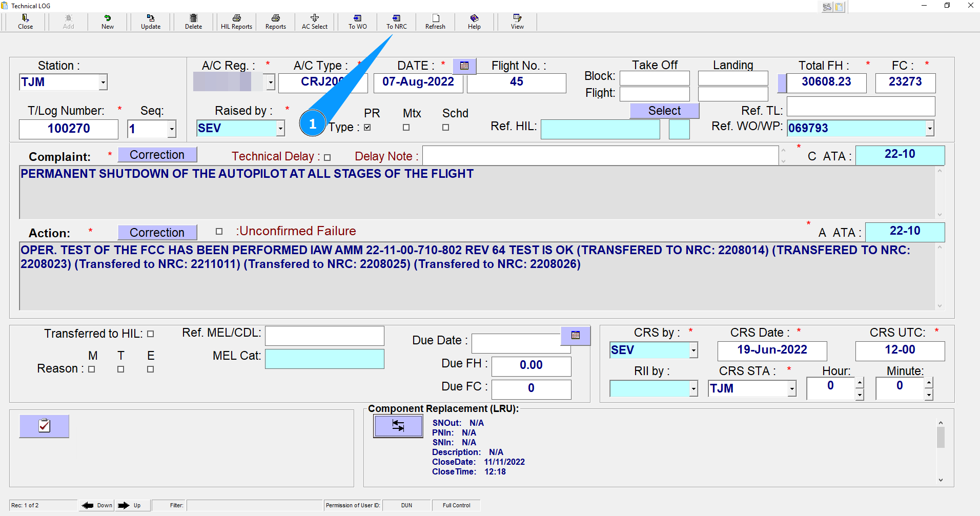980x516 pixels.
Task: Click the Action ATA field
Action: point(905,232)
